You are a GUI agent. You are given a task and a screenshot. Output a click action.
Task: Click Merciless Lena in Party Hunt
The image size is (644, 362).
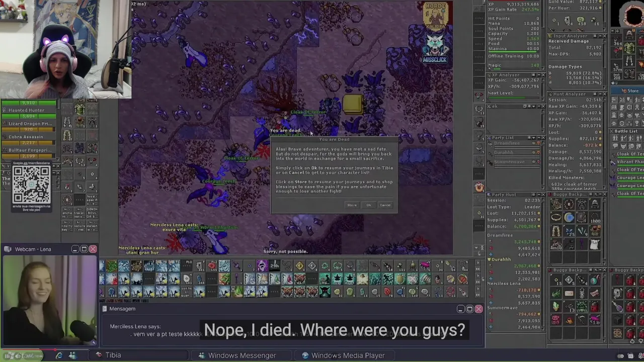tap(504, 284)
